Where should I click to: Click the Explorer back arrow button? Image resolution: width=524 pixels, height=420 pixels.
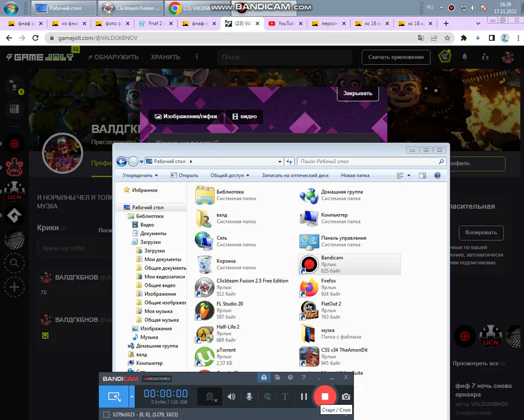(122, 162)
